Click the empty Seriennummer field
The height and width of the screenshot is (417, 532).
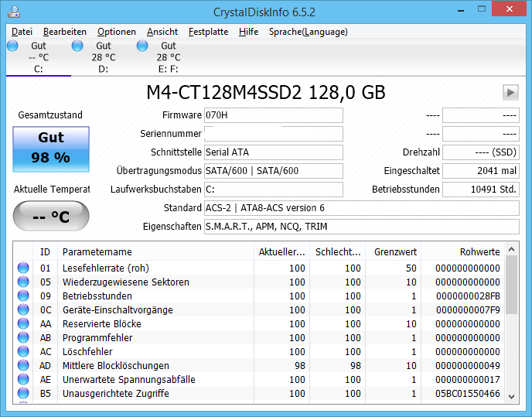click(274, 134)
